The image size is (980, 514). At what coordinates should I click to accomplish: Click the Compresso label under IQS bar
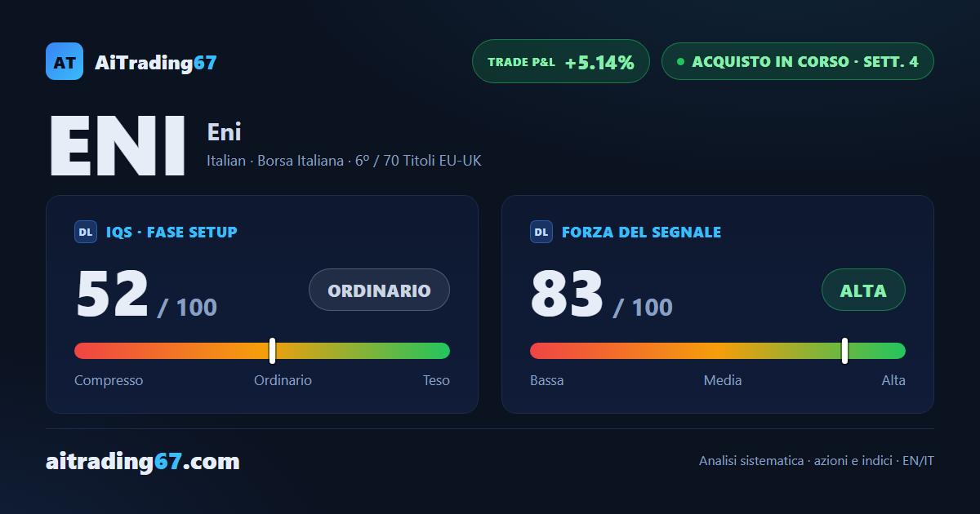point(109,380)
